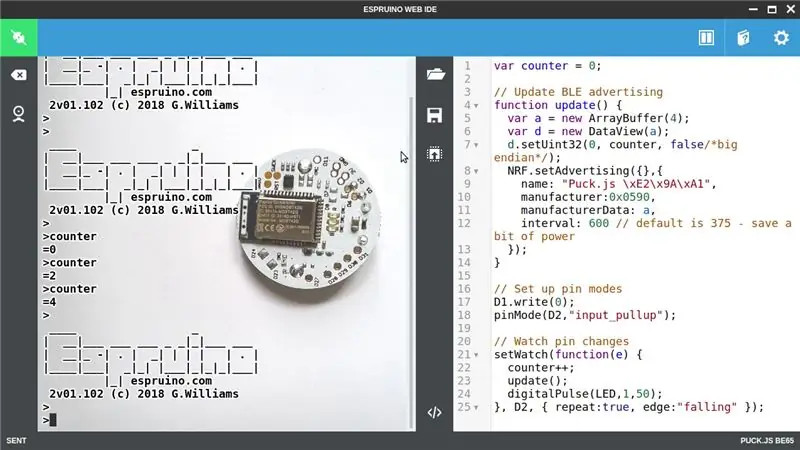Click the 'PUCK.JS BE65' status bar text

click(767, 441)
